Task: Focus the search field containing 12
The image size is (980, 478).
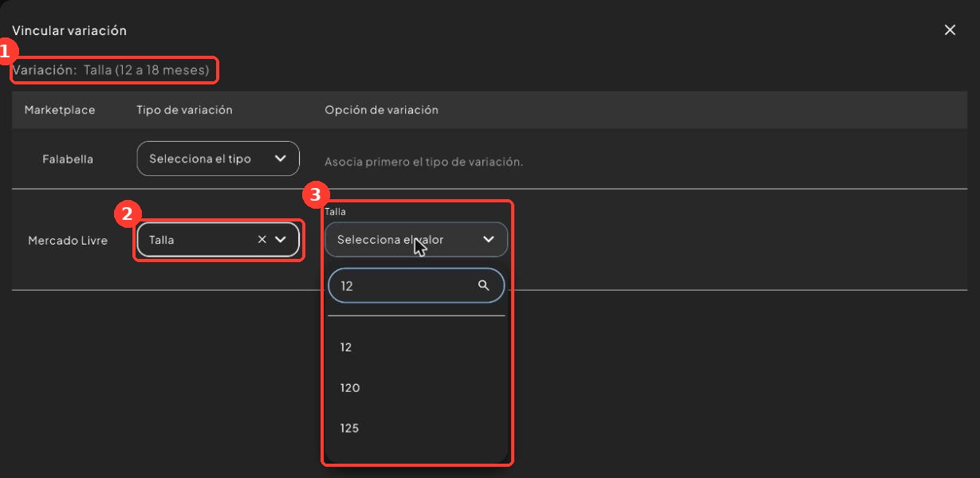Action: [x=416, y=286]
